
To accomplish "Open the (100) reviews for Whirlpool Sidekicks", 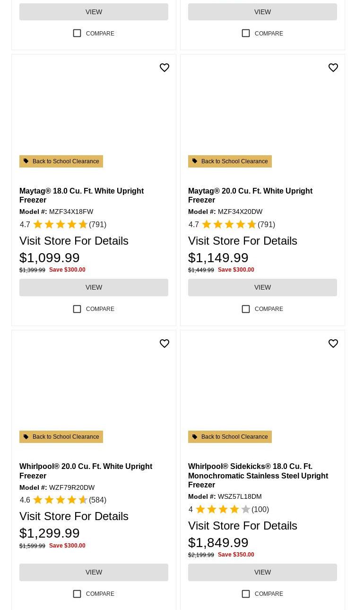I will pyautogui.click(x=260, y=509).
